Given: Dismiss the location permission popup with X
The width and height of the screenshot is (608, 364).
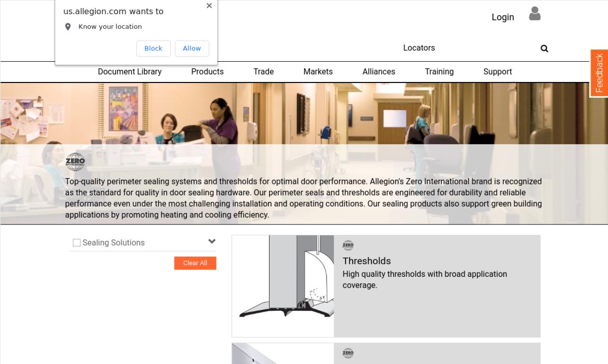Looking at the screenshot, I should (x=209, y=6).
